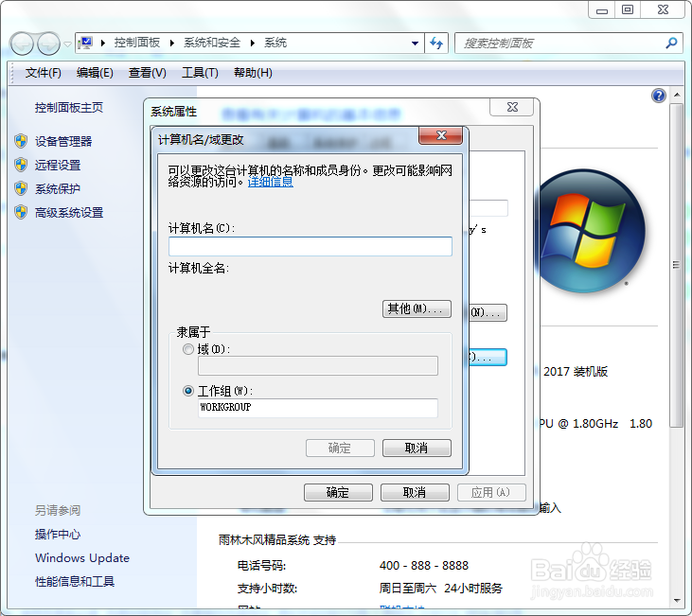Viewport: 692px width, 616px height.
Task: Open 操作中心 link
Action: tap(58, 535)
